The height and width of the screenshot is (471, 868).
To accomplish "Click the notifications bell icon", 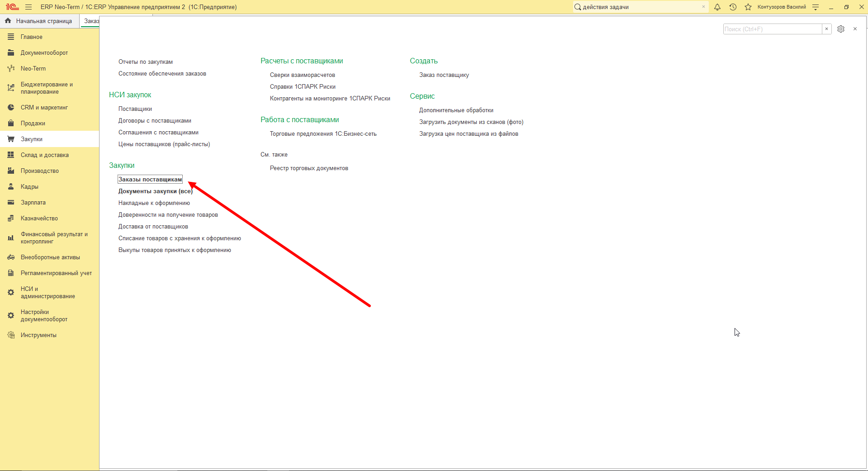I will (717, 7).
